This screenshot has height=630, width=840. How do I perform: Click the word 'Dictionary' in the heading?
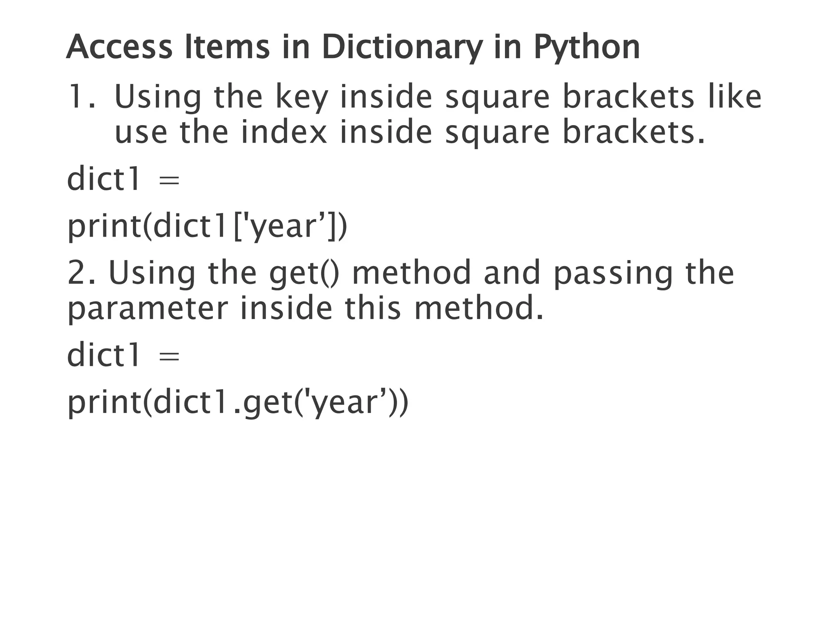pyautogui.click(x=402, y=47)
